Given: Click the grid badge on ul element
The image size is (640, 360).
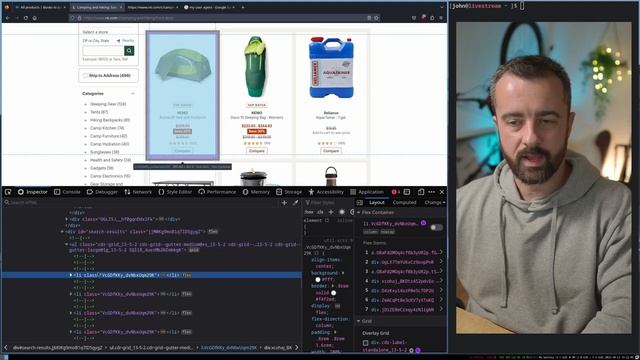Looking at the screenshot, I should (194, 250).
